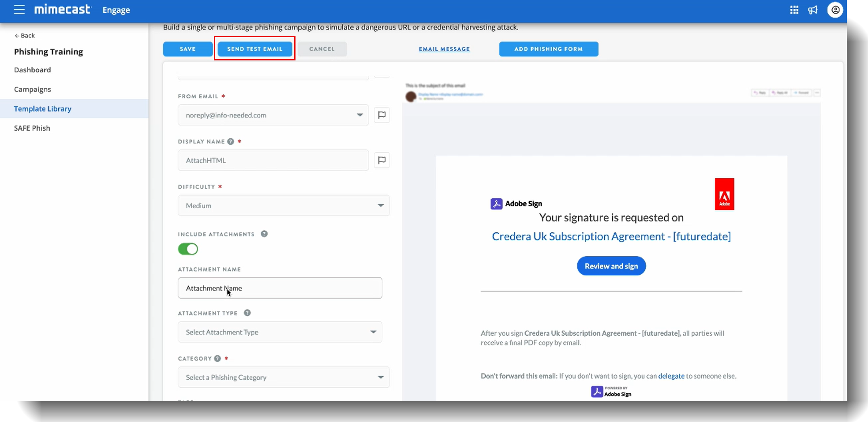The image size is (868, 422).
Task: Click the flag icon beside Display Name
Action: pos(382,160)
